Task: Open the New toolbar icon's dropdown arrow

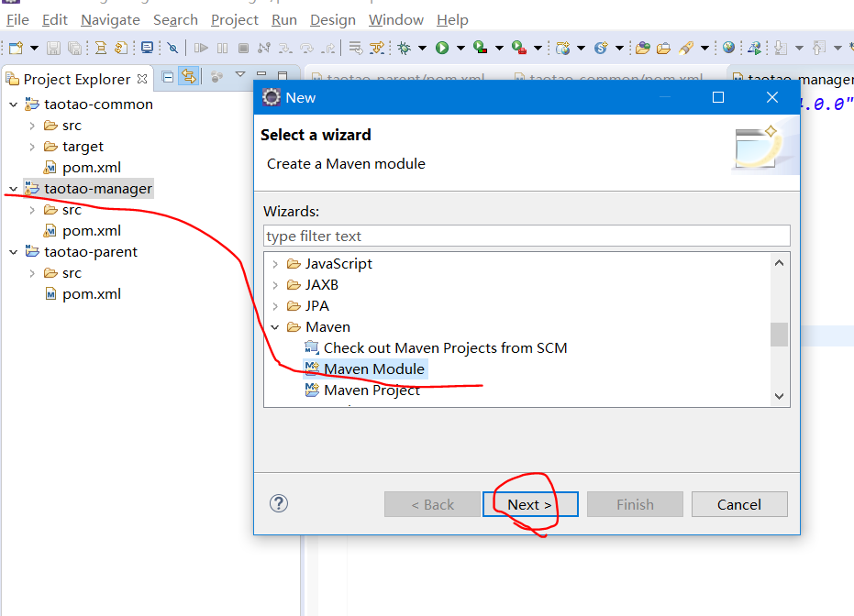Action: (x=34, y=48)
